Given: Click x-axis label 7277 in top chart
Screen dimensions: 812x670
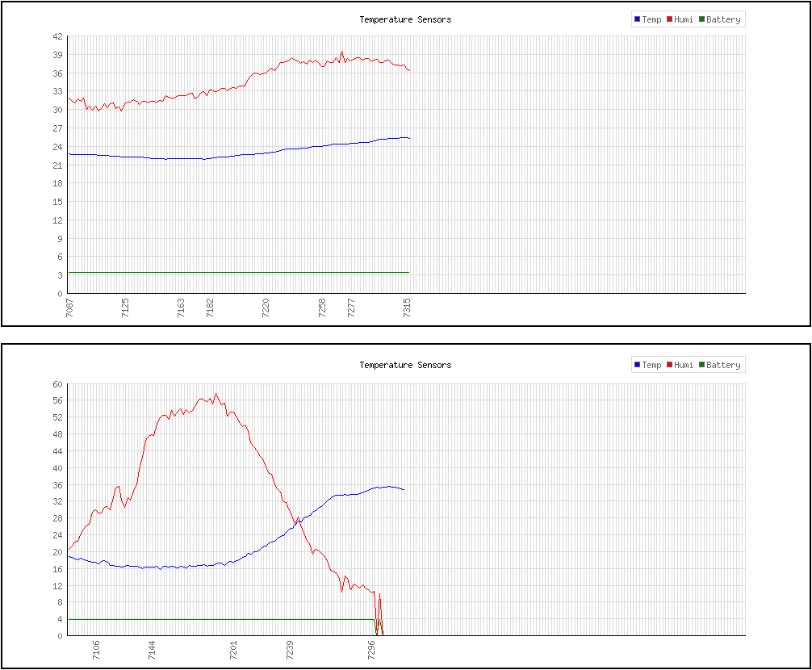Looking at the screenshot, I should pyautogui.click(x=351, y=308).
